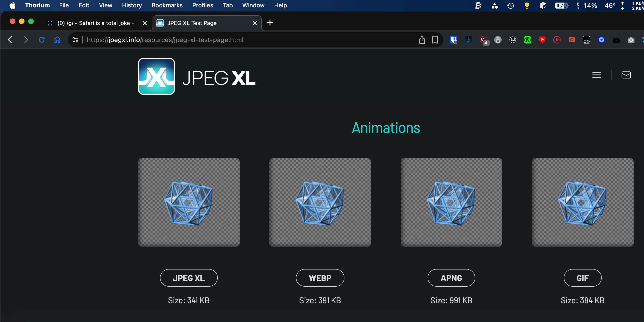The height and width of the screenshot is (322, 644).
Task: Open the History menu
Action: (x=132, y=5)
